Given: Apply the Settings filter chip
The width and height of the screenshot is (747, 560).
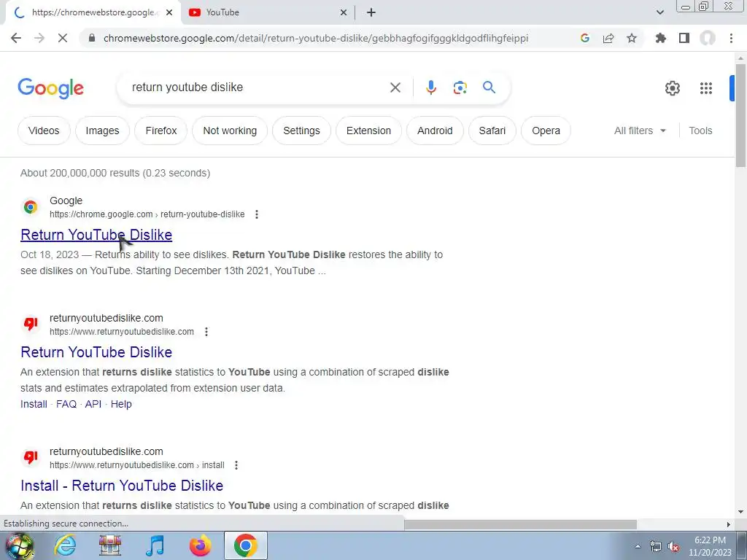Looking at the screenshot, I should (x=301, y=131).
